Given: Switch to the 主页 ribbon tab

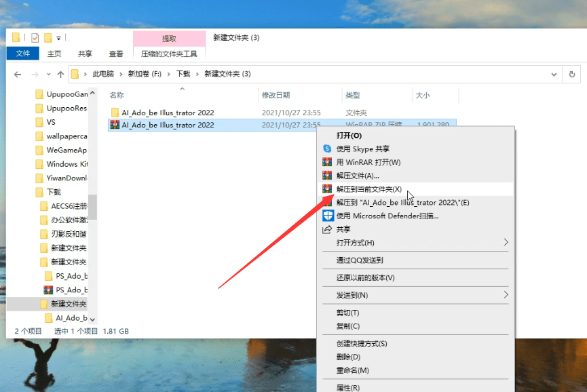Looking at the screenshot, I should click(x=54, y=54).
